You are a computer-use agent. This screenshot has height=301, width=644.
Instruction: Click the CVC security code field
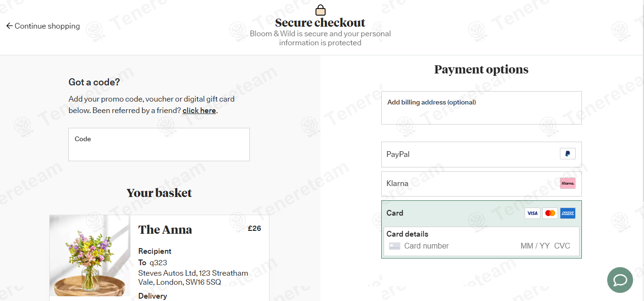pos(562,246)
